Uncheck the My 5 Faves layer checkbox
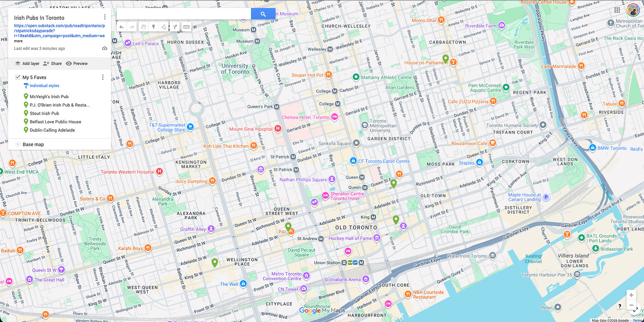Viewport: 644px width, 322px height. pos(18,77)
